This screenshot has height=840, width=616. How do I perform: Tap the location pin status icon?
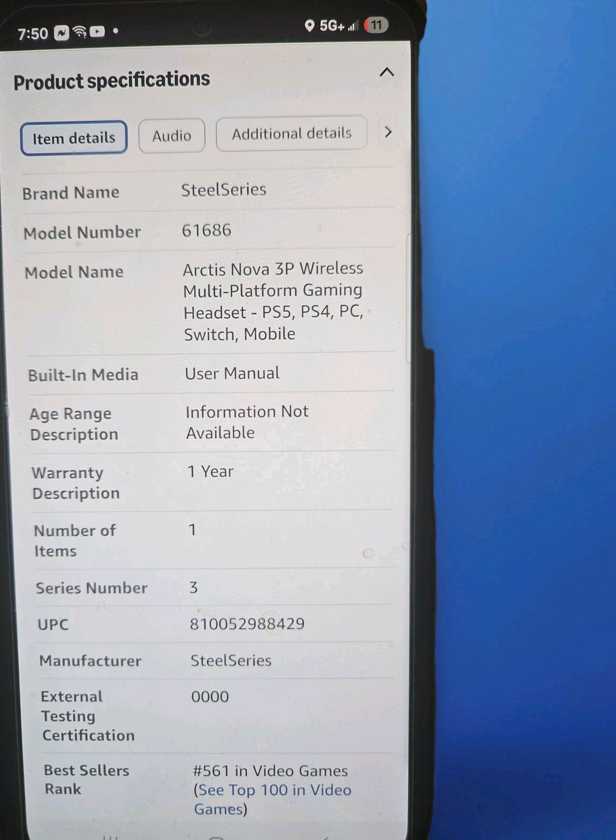pos(309,25)
